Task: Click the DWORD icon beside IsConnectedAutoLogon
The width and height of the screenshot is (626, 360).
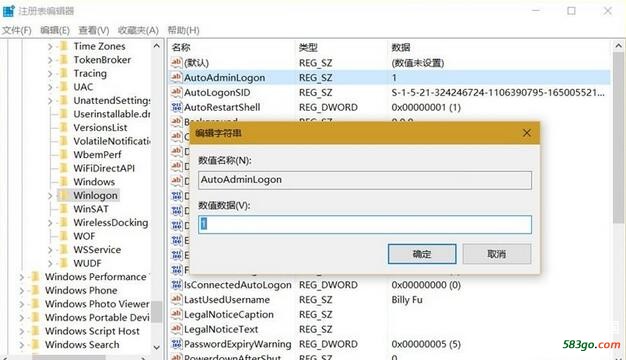Action: coord(176,285)
